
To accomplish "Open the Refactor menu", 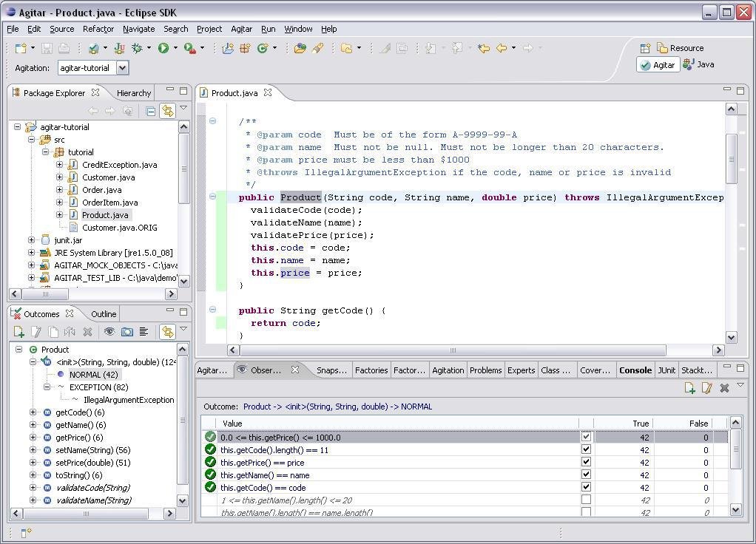I will pyautogui.click(x=98, y=29).
